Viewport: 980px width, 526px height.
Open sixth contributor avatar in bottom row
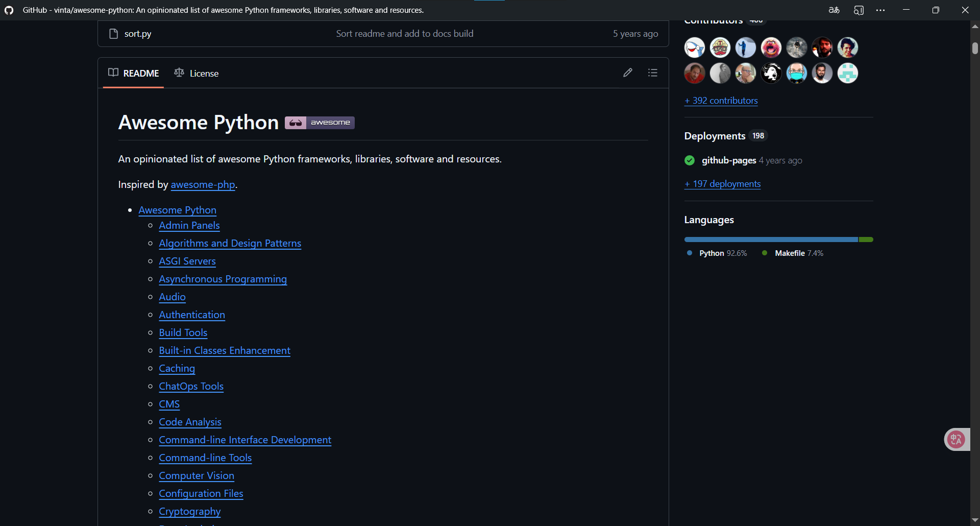(x=822, y=73)
